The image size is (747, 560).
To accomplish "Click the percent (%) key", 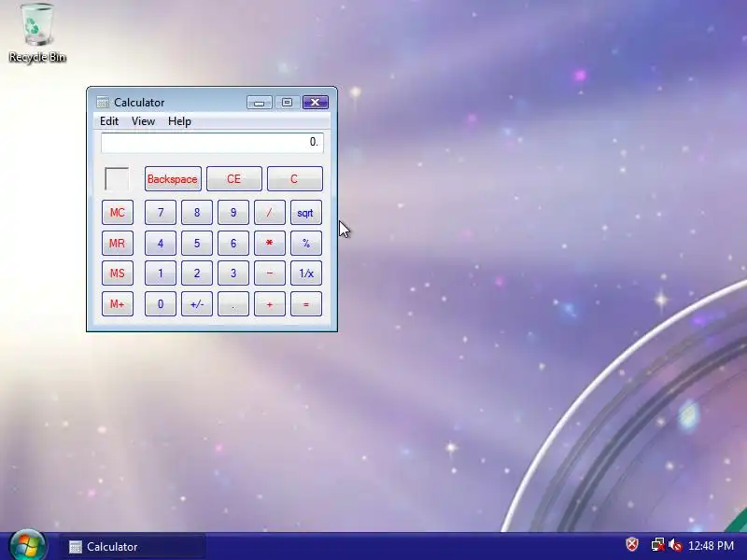I will tap(306, 244).
